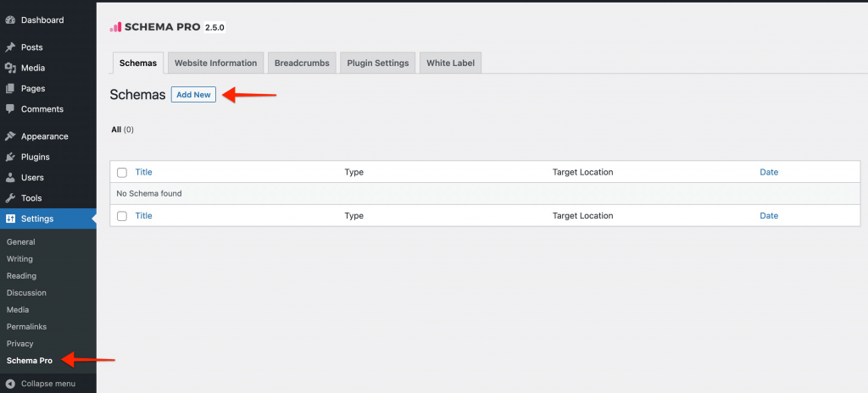Viewport: 868px width, 393px height.
Task: Switch to Breadcrumbs tab
Action: click(x=302, y=64)
